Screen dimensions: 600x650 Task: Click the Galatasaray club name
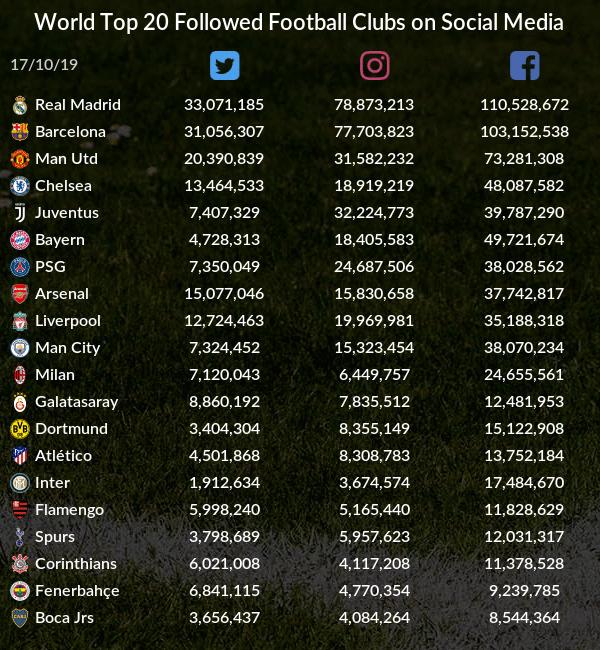(76, 401)
